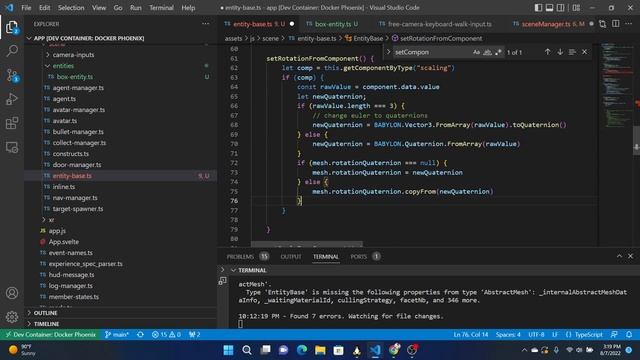640x360 pixels.
Task: Open the Terminal menu
Action: (161, 8)
